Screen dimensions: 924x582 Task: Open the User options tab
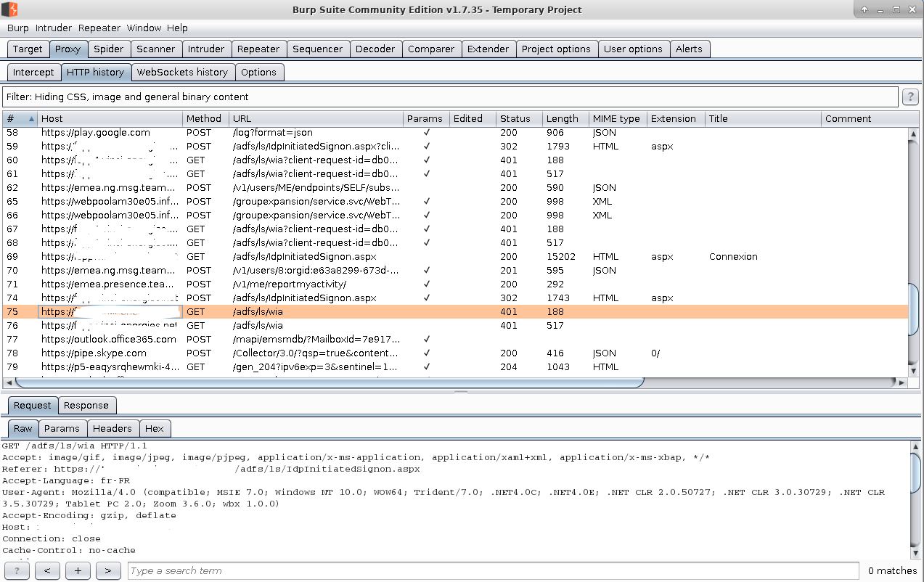pyautogui.click(x=633, y=49)
